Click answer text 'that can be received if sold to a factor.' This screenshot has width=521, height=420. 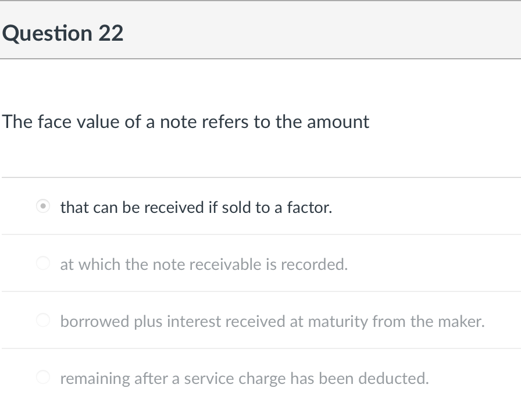(x=196, y=207)
